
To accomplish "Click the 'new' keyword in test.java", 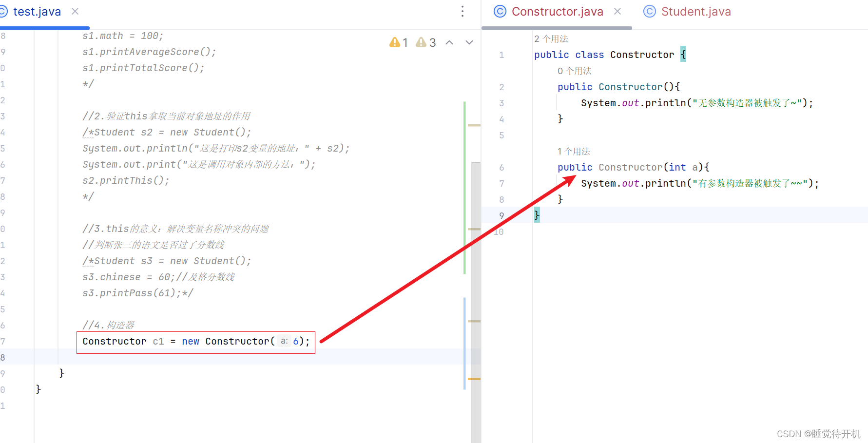I will (191, 341).
